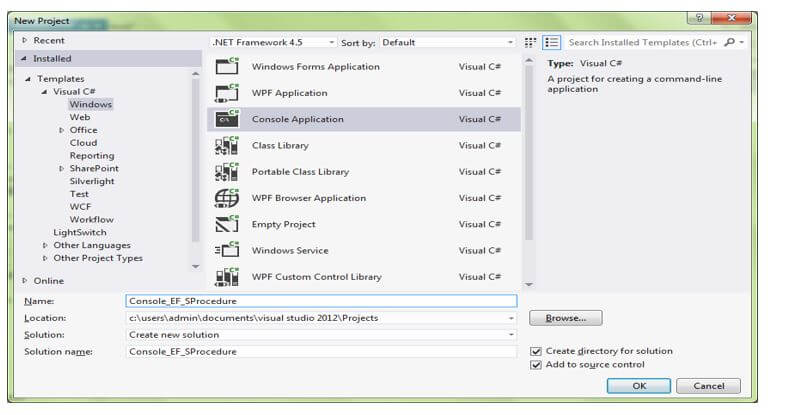Image resolution: width=805 pixels, height=415 pixels.
Task: Select the Windows Forms Application template icon
Action: click(x=227, y=66)
